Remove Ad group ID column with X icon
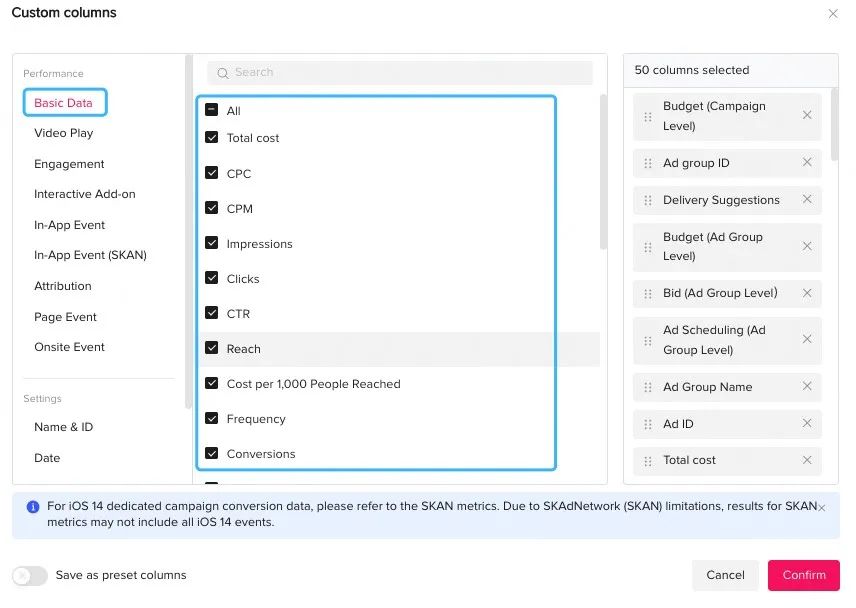The height and width of the screenshot is (608, 856). tap(807, 163)
